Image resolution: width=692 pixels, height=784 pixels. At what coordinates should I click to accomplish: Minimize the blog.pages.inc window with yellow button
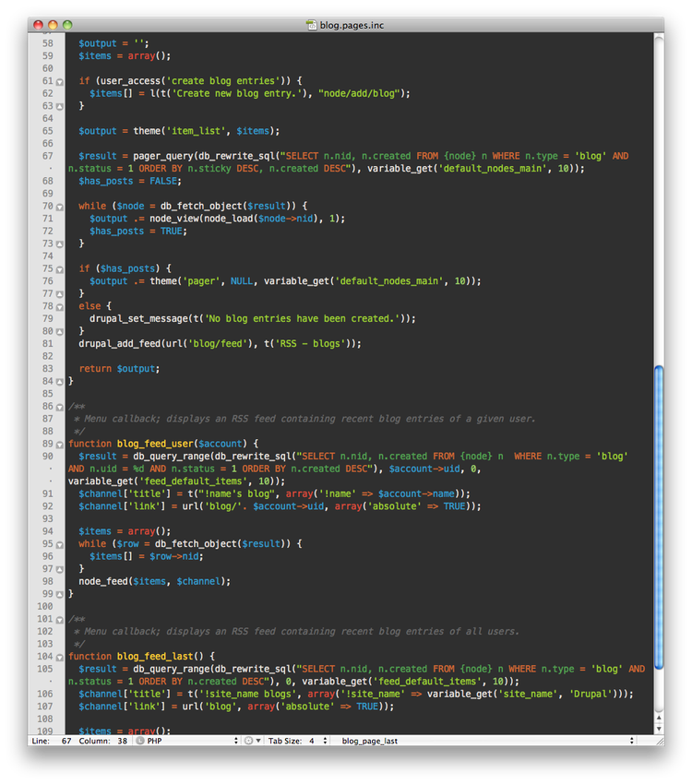[53, 25]
